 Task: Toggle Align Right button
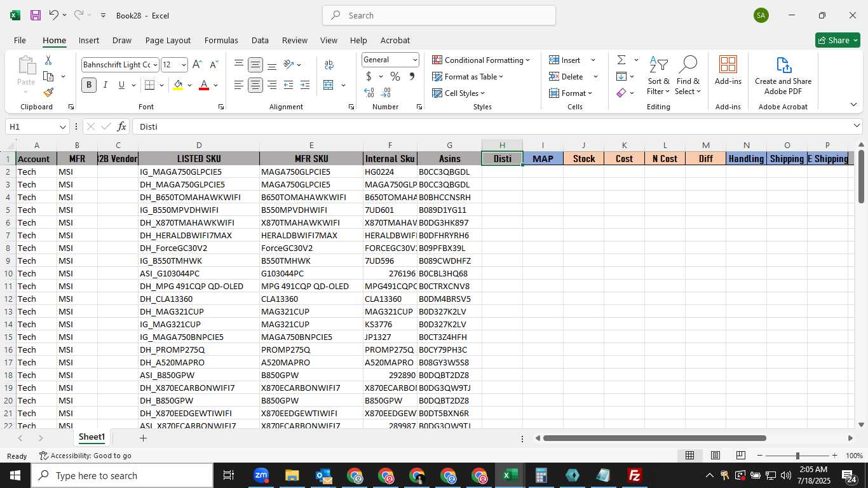click(x=272, y=85)
